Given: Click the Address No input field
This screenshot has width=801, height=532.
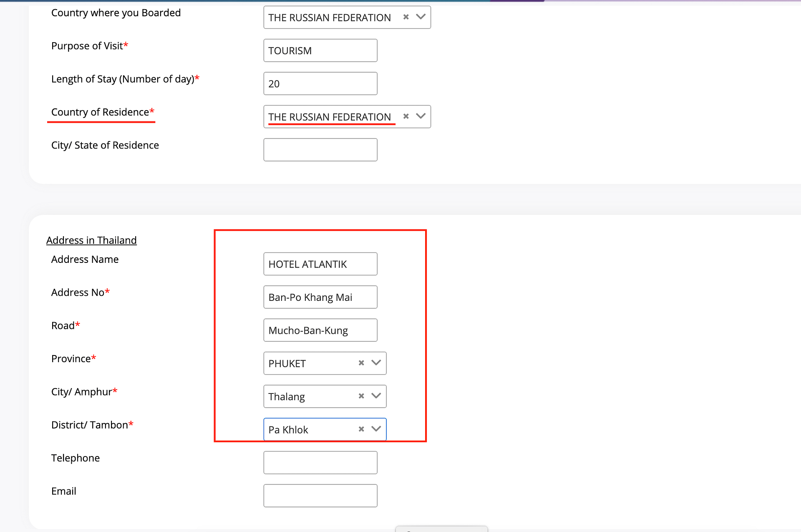Looking at the screenshot, I should pos(320,297).
